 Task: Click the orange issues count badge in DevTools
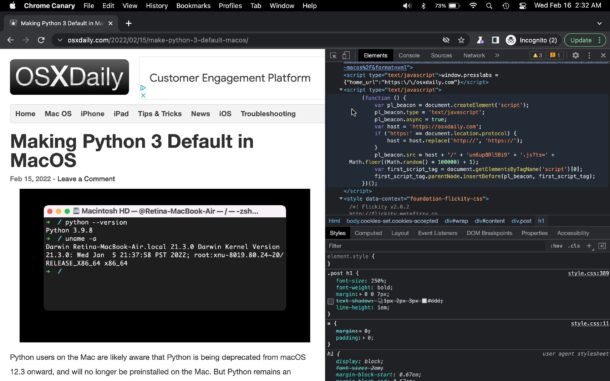555,56
